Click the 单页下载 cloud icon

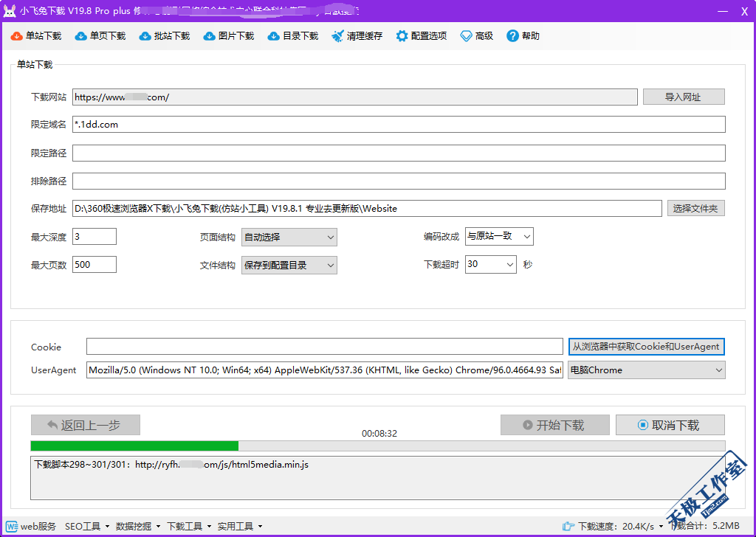(x=80, y=36)
